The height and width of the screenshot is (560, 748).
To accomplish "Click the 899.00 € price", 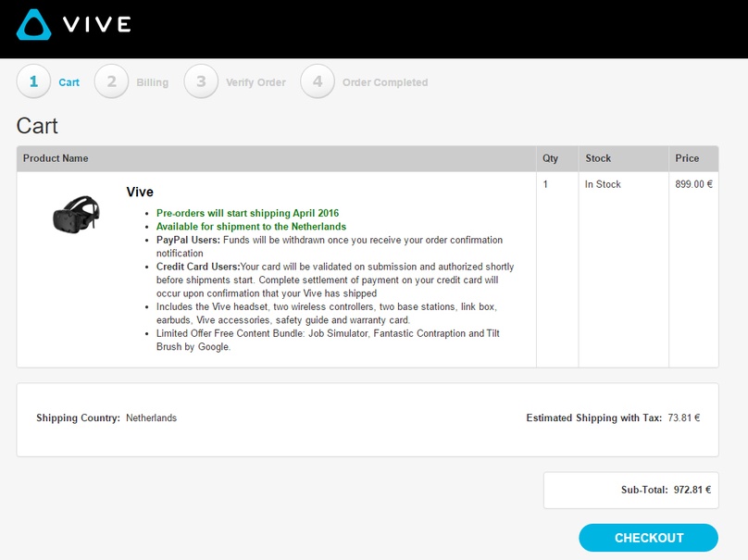I will (x=693, y=184).
